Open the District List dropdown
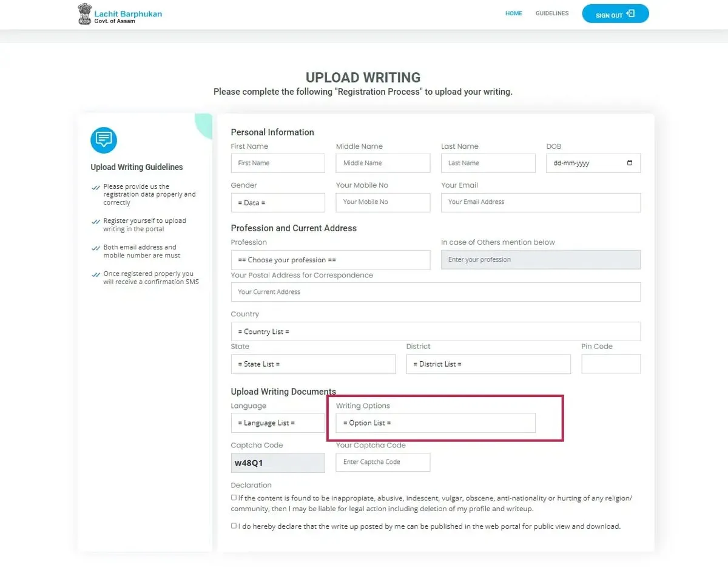The height and width of the screenshot is (567, 728). click(488, 364)
